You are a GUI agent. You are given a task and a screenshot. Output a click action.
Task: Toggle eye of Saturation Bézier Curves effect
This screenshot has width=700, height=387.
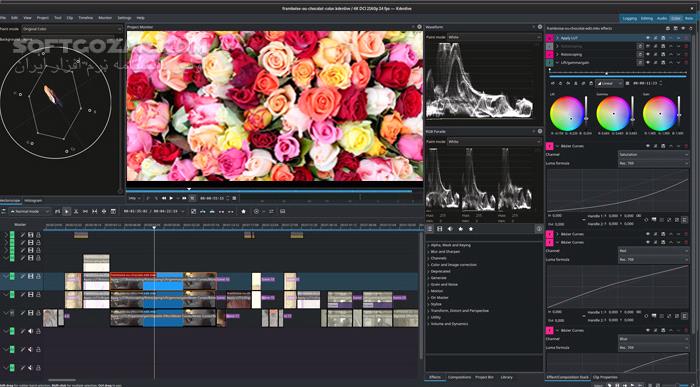tap(648, 146)
